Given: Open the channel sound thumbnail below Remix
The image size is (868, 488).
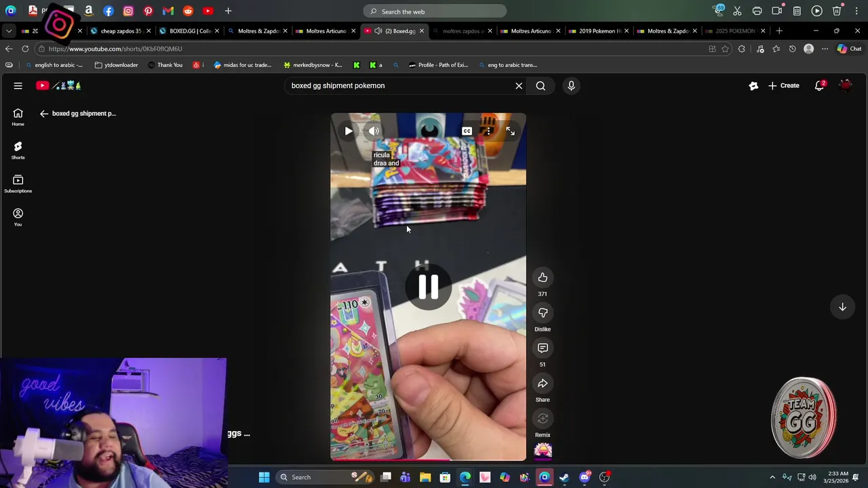Looking at the screenshot, I should coord(542,451).
